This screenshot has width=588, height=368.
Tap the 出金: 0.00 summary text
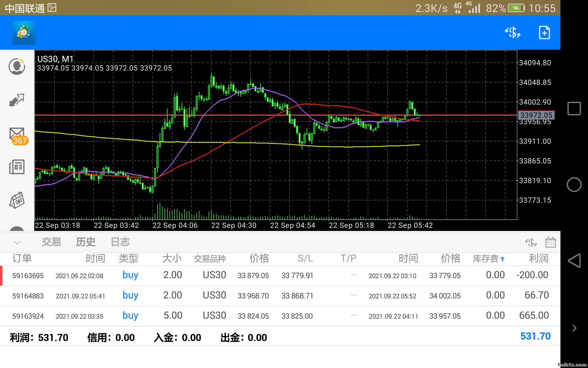point(243,338)
